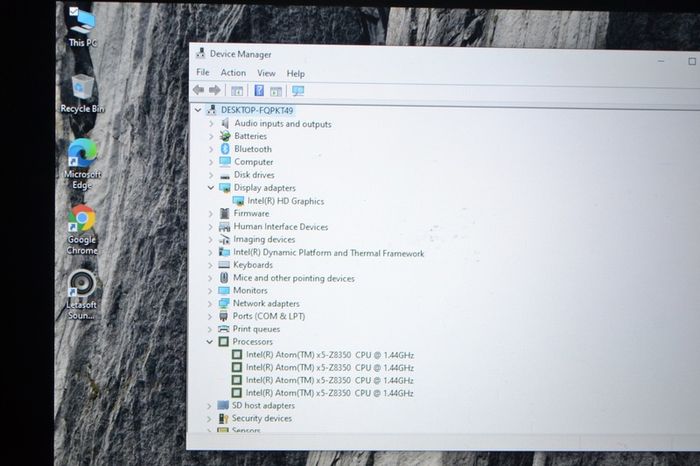Image resolution: width=700 pixels, height=466 pixels.
Task: Open the View menu
Action: pos(266,73)
